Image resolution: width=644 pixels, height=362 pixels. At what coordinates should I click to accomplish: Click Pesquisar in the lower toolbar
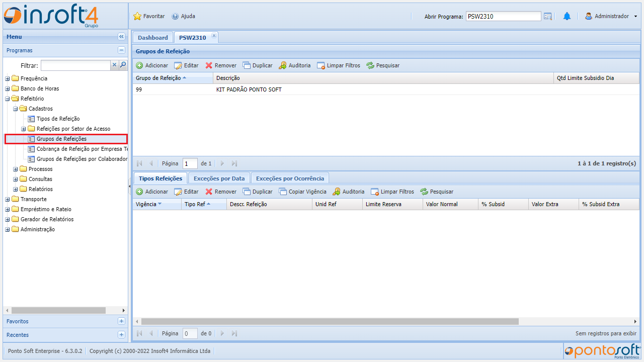(x=437, y=192)
